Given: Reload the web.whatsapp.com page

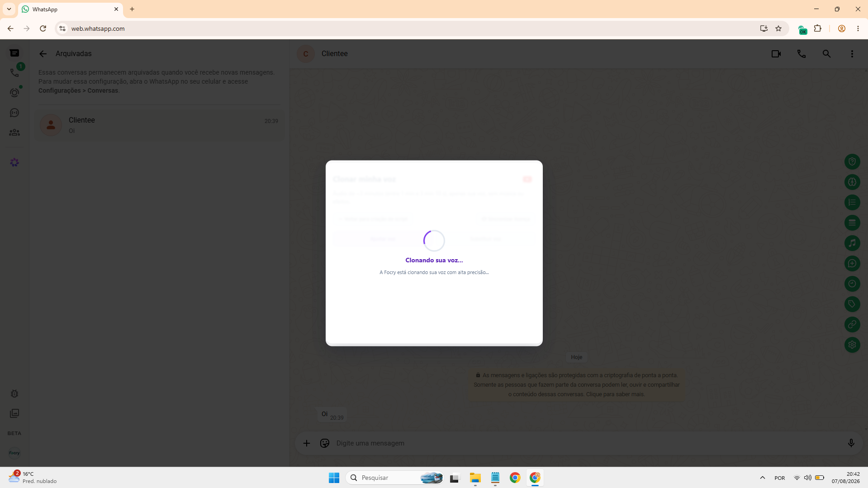Looking at the screenshot, I should click(x=43, y=28).
